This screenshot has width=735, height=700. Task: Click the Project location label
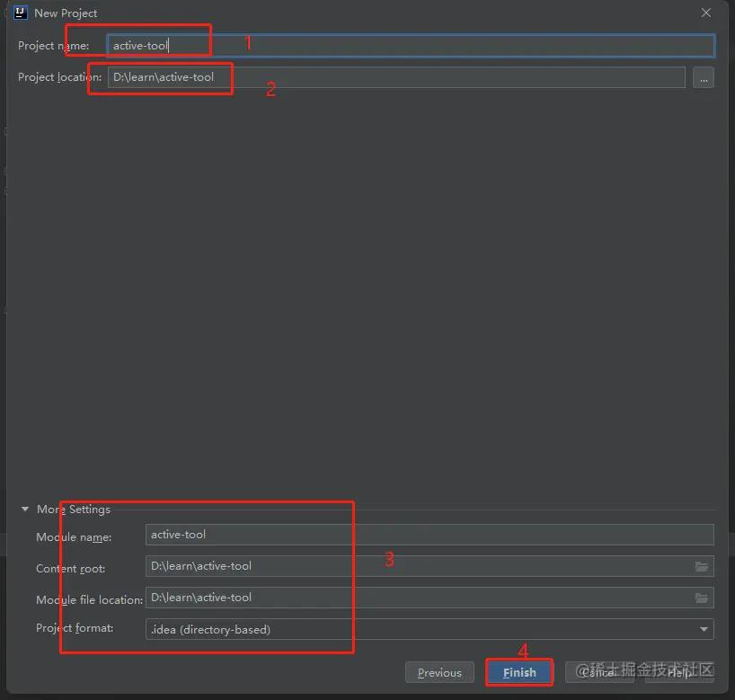(59, 77)
